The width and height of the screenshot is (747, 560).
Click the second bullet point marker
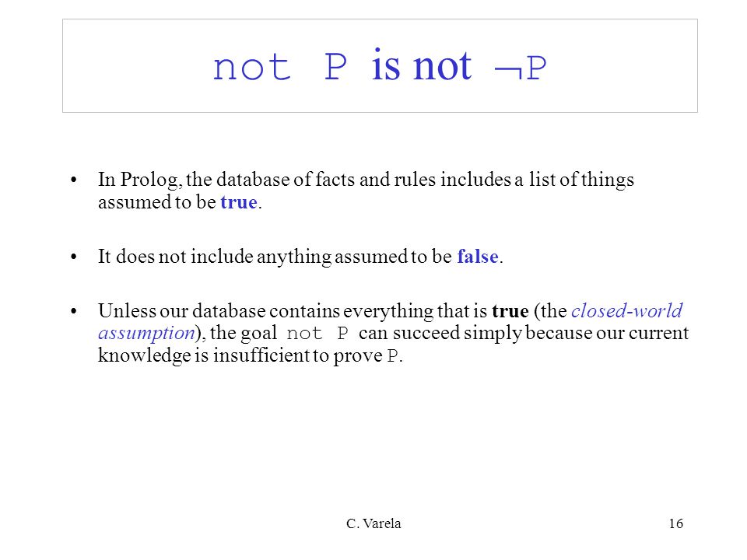tap(73, 257)
